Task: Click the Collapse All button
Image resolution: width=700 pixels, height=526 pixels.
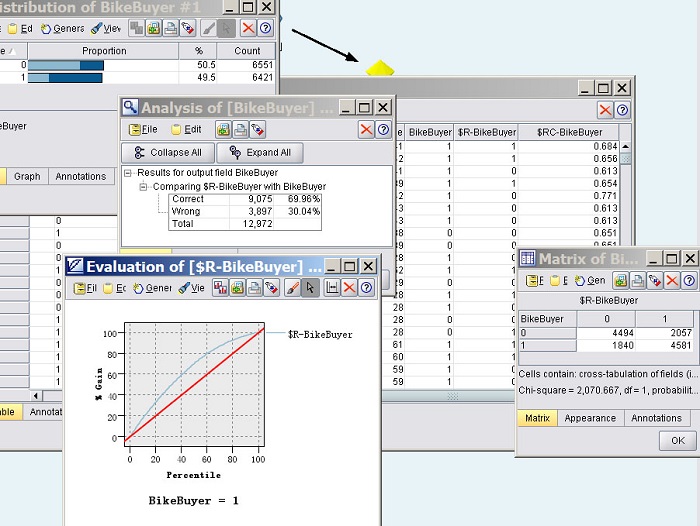Action: click(168, 153)
